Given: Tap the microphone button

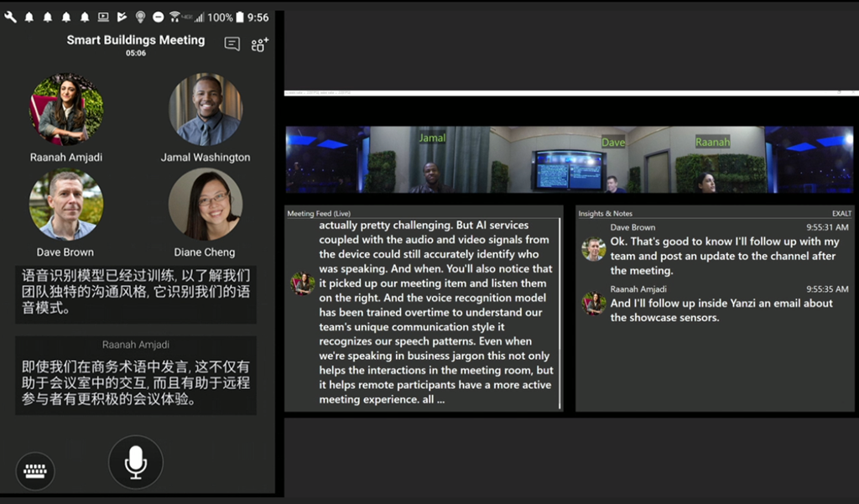Looking at the screenshot, I should tap(135, 462).
